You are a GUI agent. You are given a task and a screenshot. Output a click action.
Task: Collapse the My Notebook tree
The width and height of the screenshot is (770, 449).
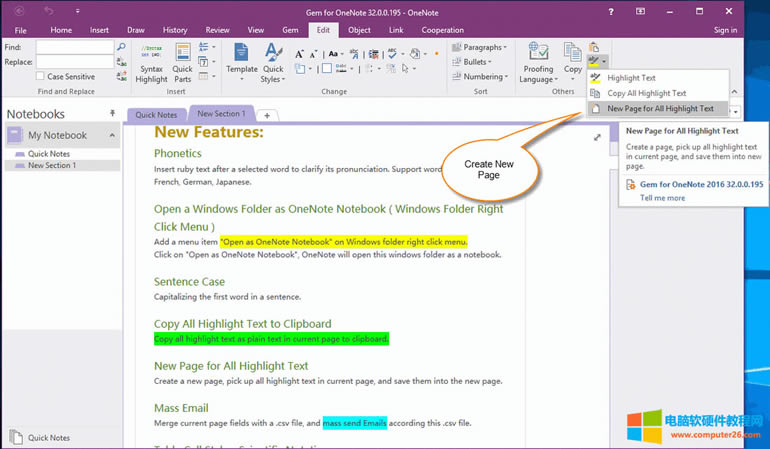click(x=112, y=135)
